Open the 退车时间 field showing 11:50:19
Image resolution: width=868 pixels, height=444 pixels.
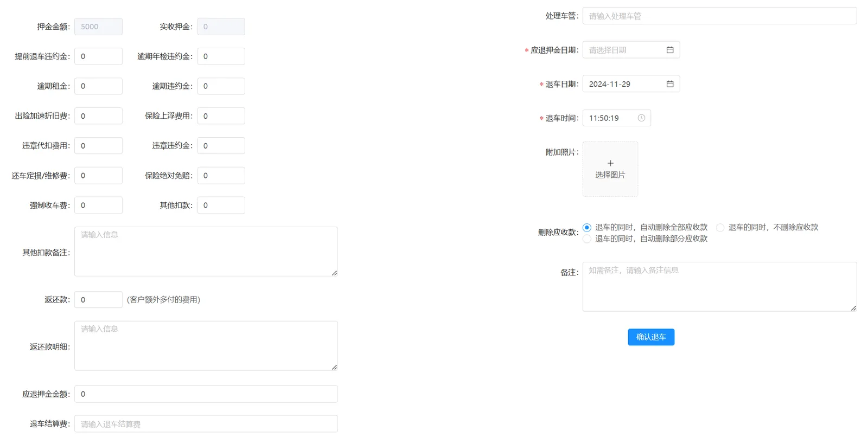tap(616, 118)
